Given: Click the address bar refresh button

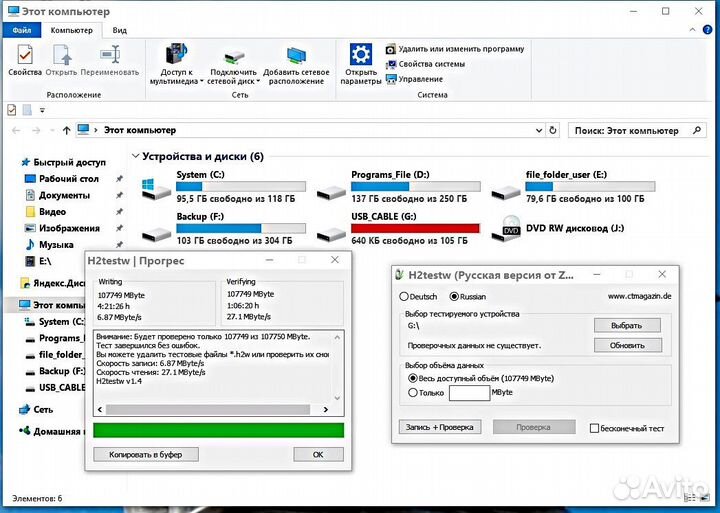Looking at the screenshot, I should (553, 130).
